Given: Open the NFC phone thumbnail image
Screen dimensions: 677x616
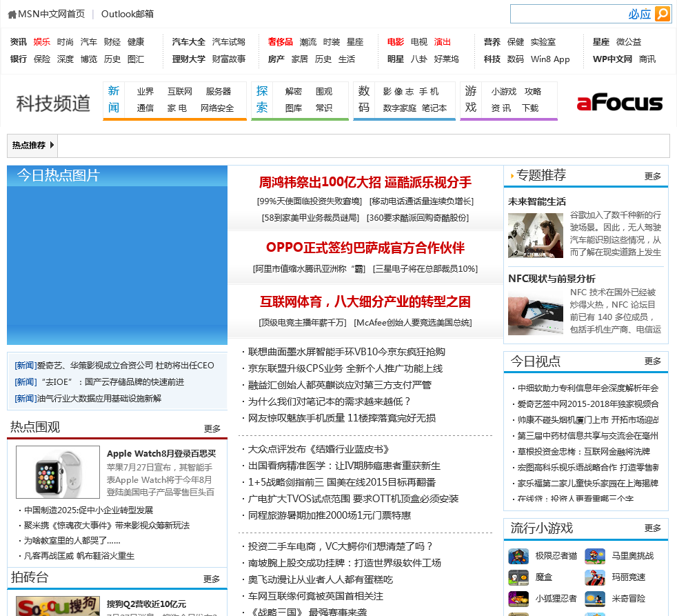Looking at the screenshot, I should tap(536, 312).
